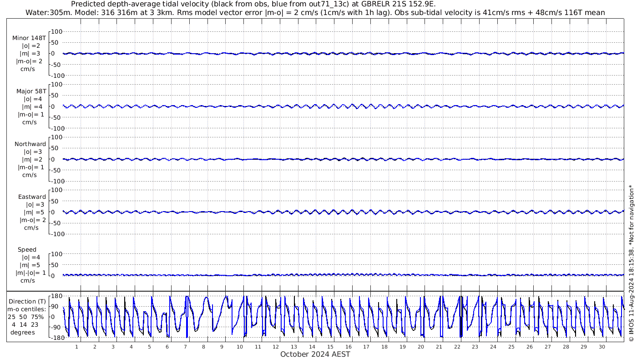Click the date label '30' on the time axis
This screenshot has height=364, width=637.
[x=602, y=347]
